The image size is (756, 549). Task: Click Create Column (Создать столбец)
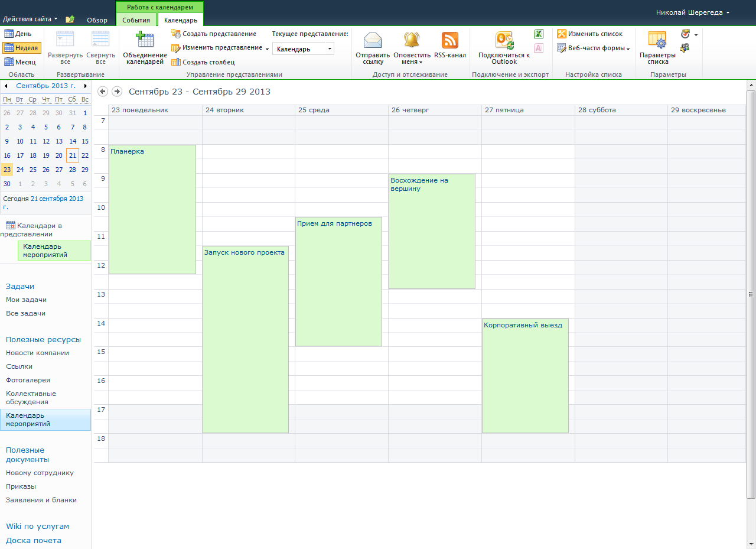click(203, 62)
